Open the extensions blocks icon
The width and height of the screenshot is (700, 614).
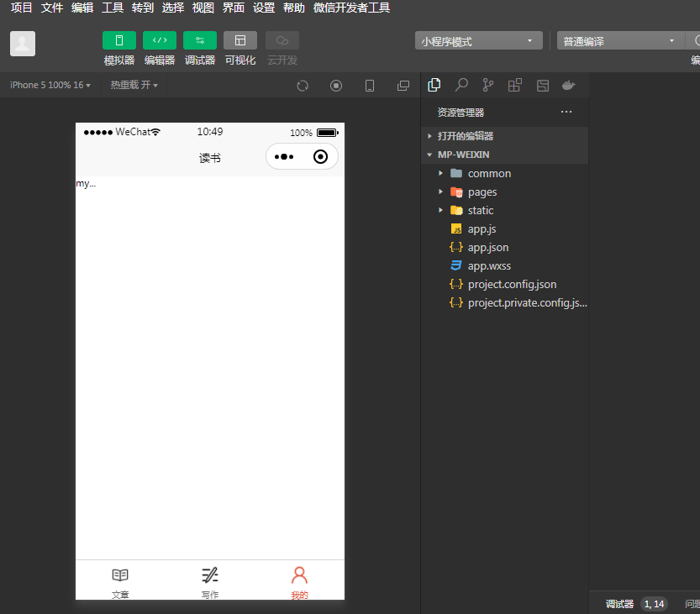515,85
